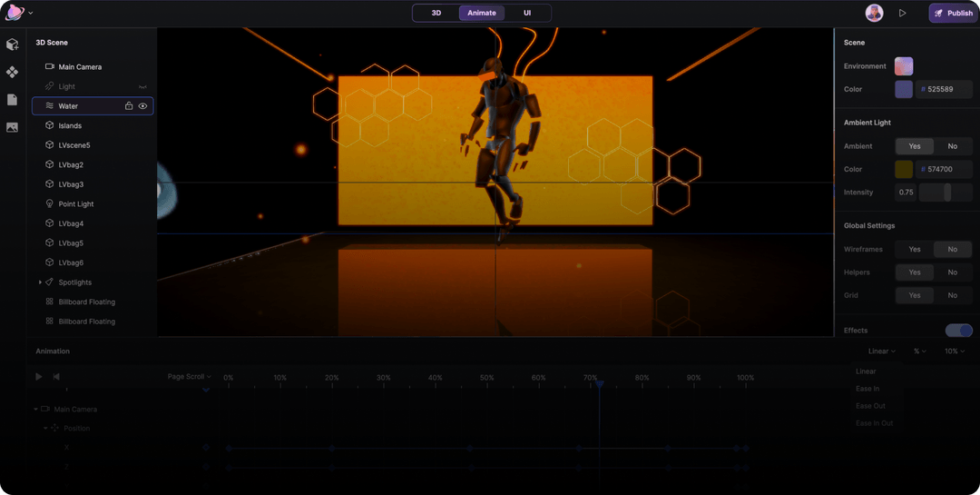Click the user avatar in top bar
Viewport: 980px width, 495px height.
click(874, 14)
